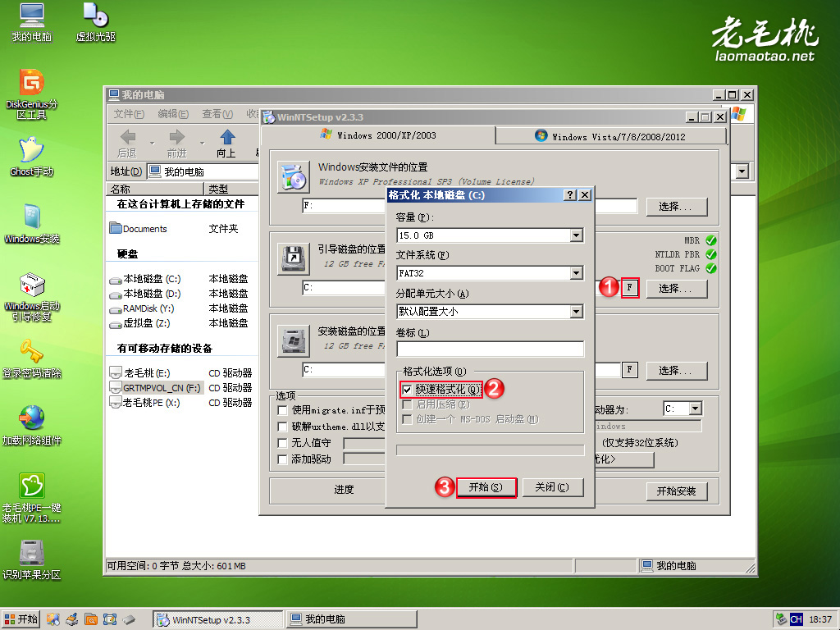Switch to Windows 2000/XP/2003 tab

point(380,135)
